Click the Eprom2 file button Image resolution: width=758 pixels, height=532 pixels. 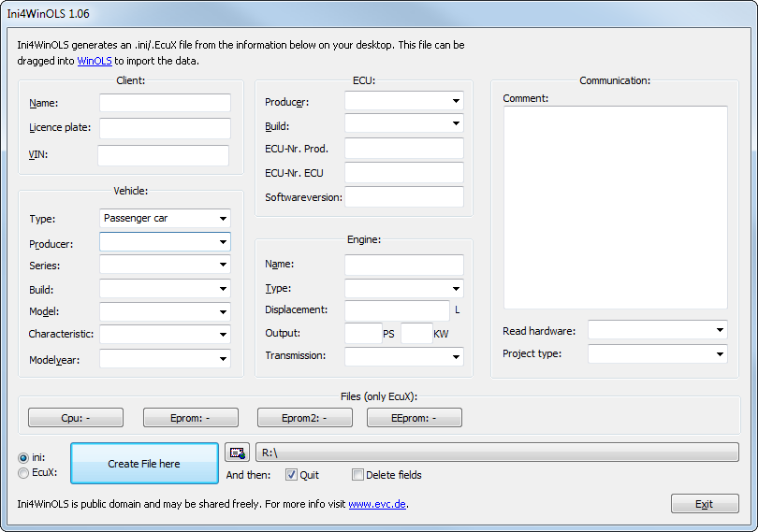(x=304, y=418)
